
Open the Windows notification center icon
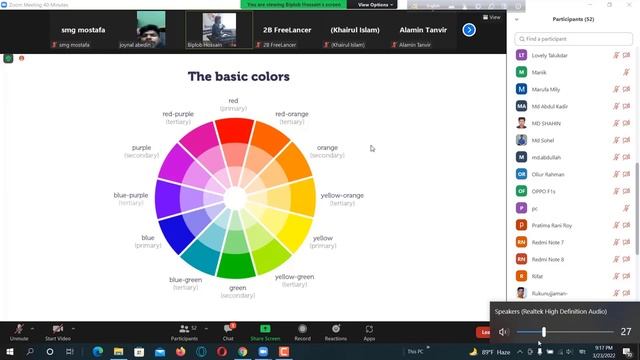point(627,352)
